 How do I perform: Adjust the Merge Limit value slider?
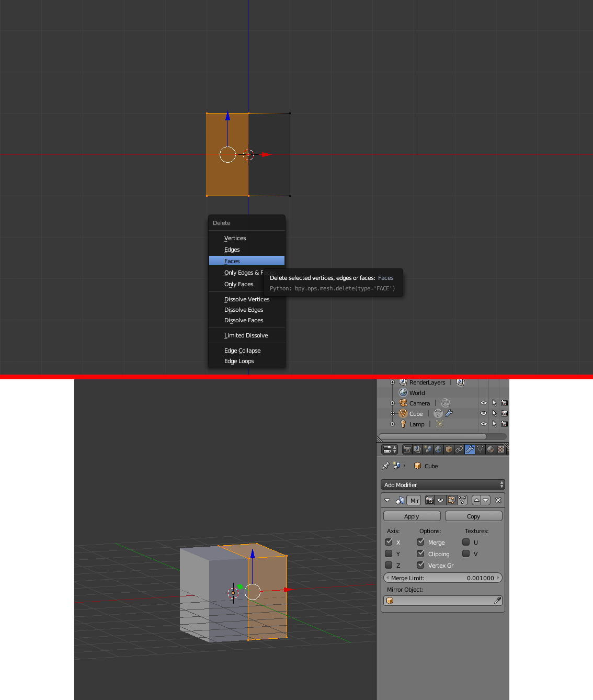(442, 578)
